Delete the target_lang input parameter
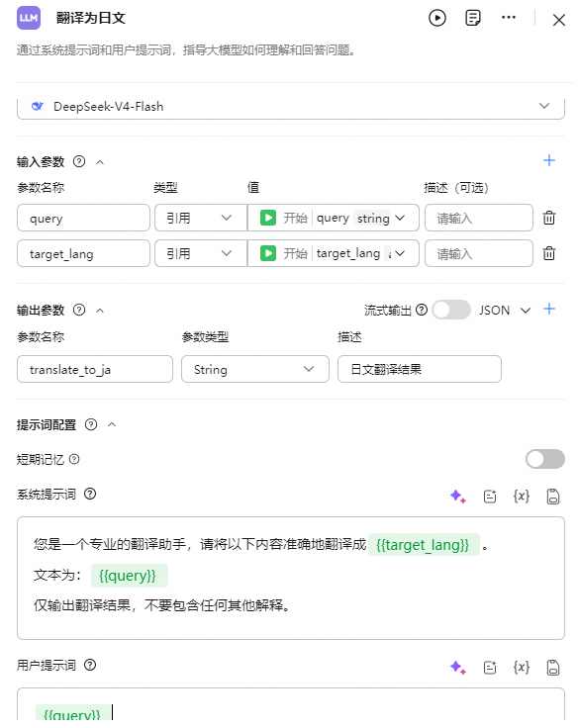The image size is (578, 728). point(549,253)
